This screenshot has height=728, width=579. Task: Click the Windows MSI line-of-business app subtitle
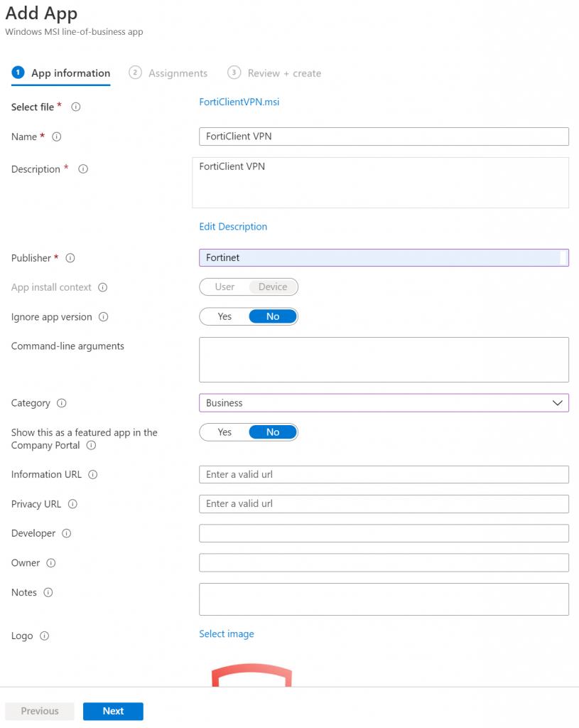click(x=74, y=32)
